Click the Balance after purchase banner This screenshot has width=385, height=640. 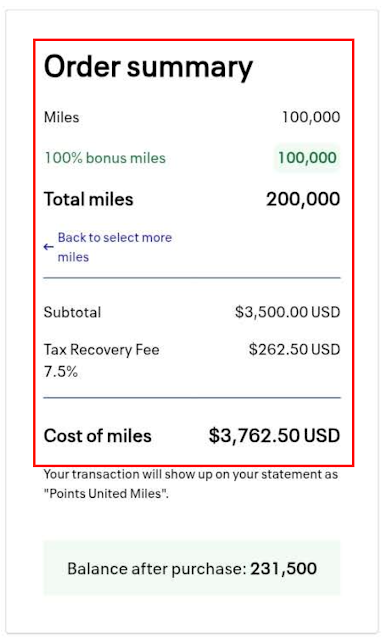(192, 569)
